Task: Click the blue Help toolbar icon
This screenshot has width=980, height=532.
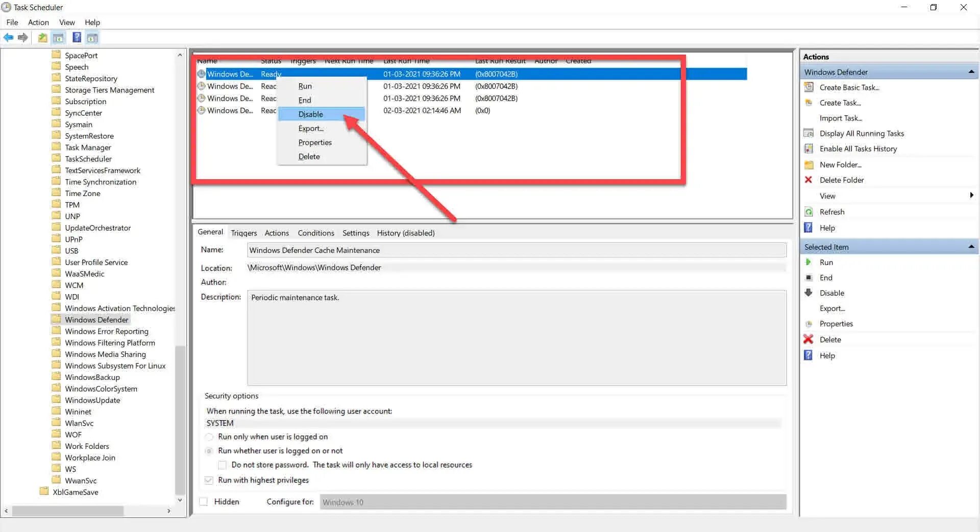Action: (77, 38)
